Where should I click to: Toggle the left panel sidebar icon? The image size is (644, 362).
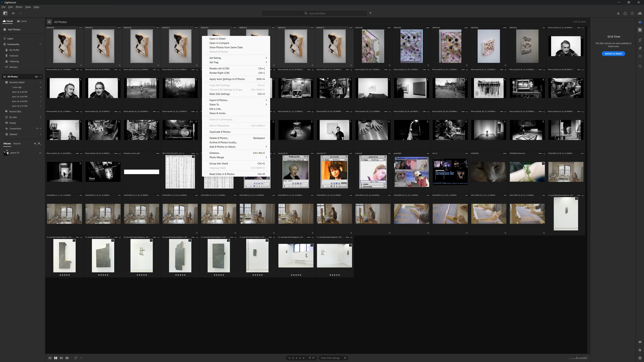coord(5,13)
